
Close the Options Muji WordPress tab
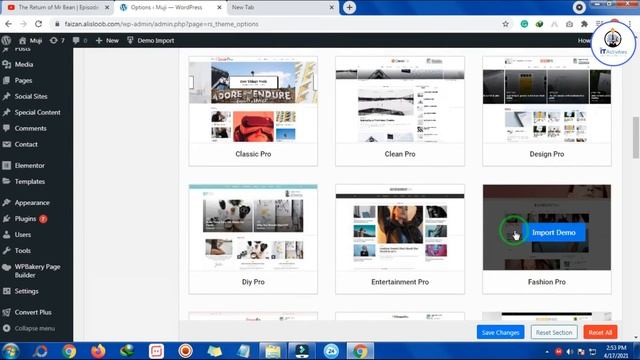[x=219, y=7]
